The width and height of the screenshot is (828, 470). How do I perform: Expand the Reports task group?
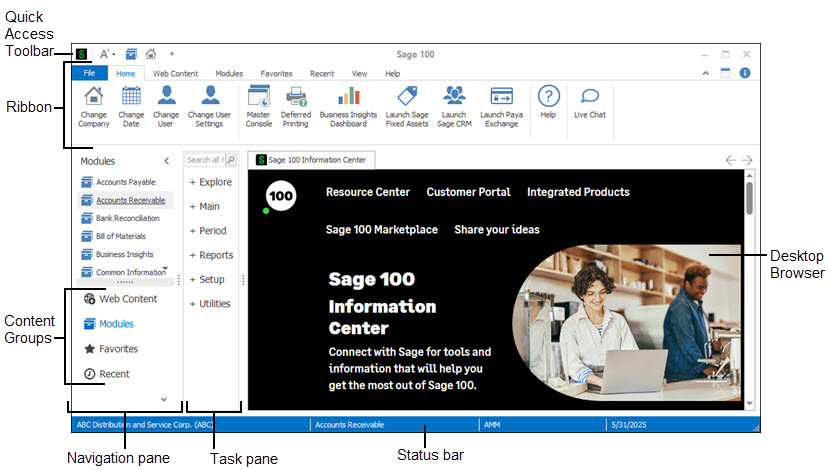[x=210, y=255]
